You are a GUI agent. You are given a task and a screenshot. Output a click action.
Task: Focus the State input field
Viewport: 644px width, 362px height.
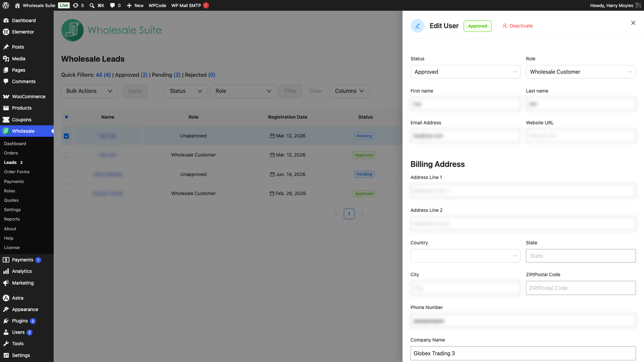click(581, 256)
